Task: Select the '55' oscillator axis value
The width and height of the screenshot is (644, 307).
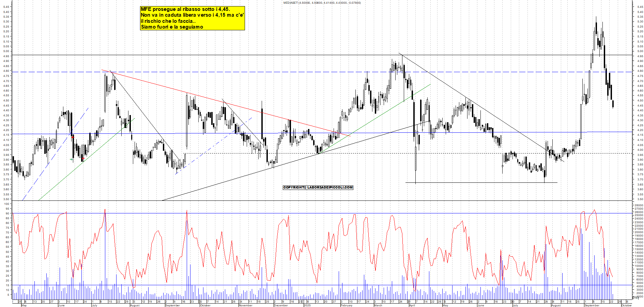Action: (7, 247)
